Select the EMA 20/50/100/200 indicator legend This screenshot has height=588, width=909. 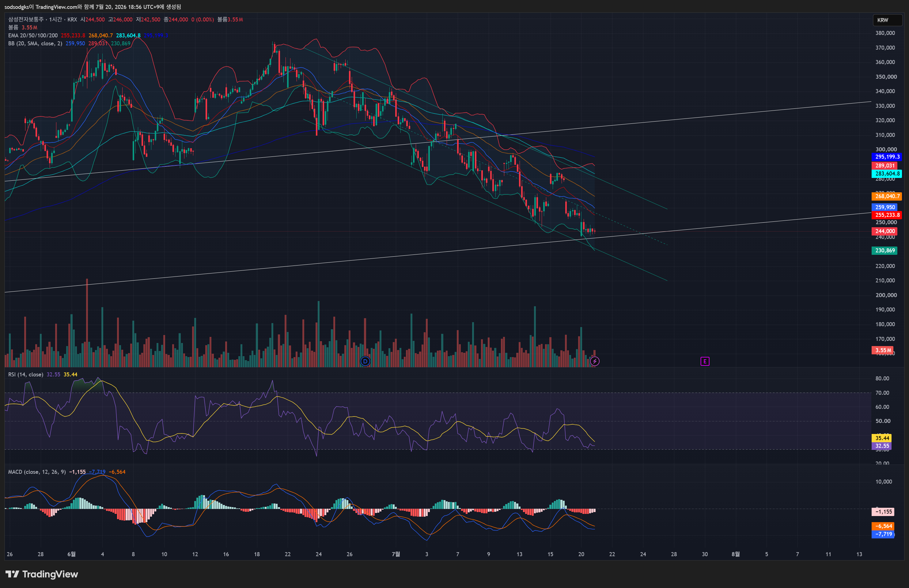(33, 36)
